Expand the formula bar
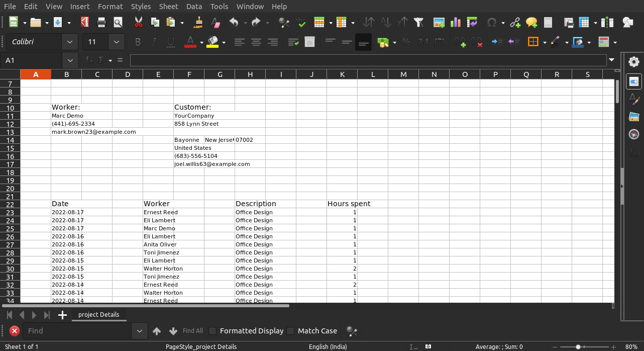The height and width of the screenshot is (351, 644). [x=611, y=60]
